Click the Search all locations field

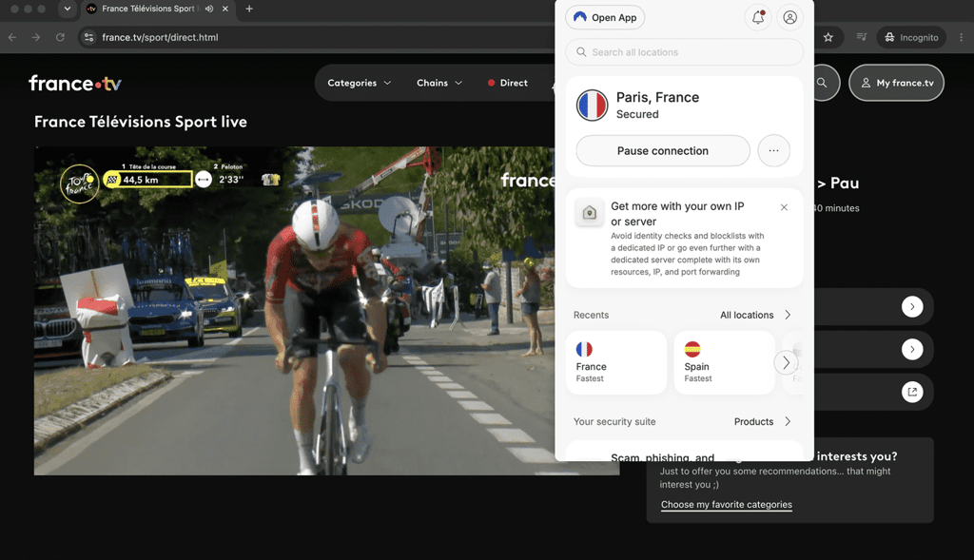(684, 52)
